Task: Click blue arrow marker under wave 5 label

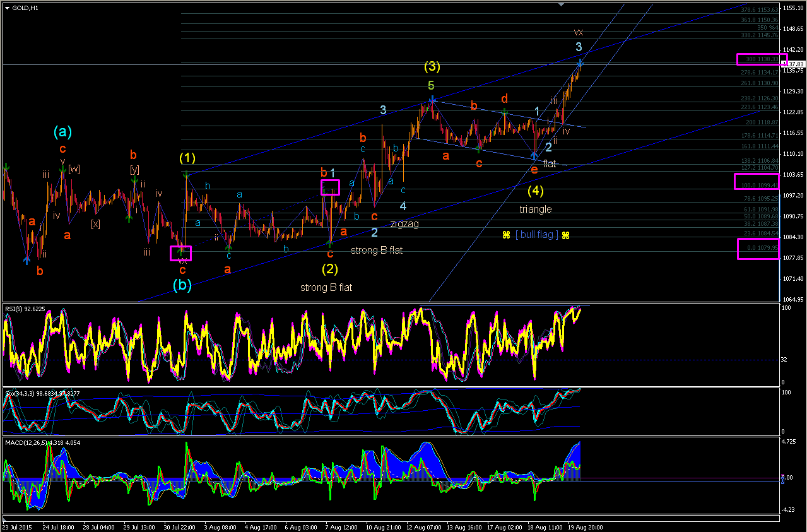Action: (432, 100)
